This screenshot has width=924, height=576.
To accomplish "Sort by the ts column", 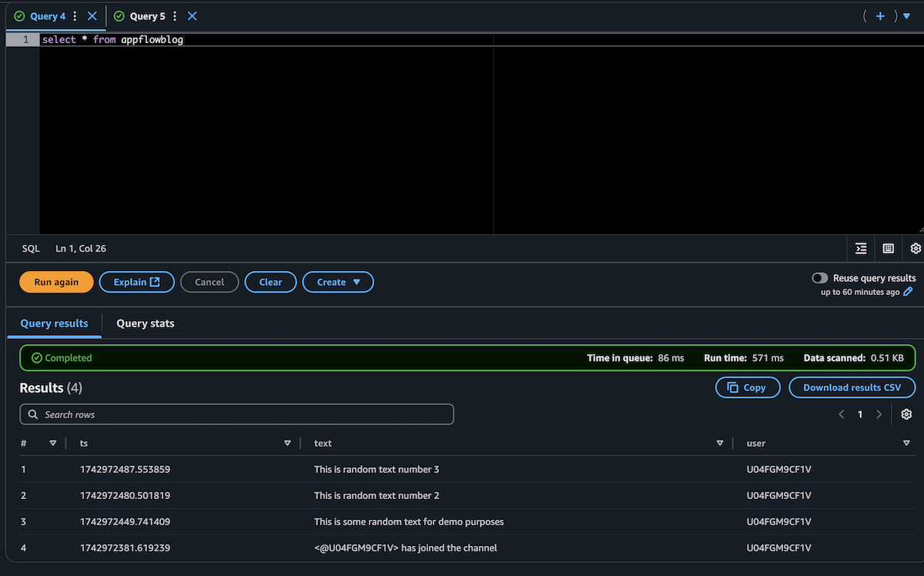I will coord(287,443).
